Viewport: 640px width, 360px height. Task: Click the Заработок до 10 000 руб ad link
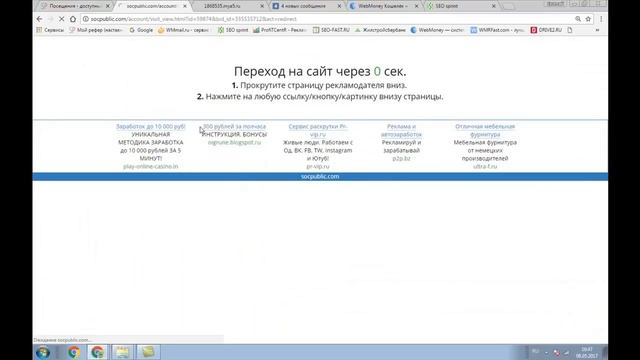point(151,127)
